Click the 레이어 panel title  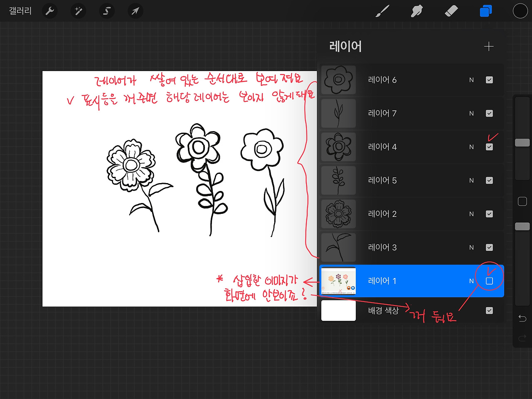(345, 46)
